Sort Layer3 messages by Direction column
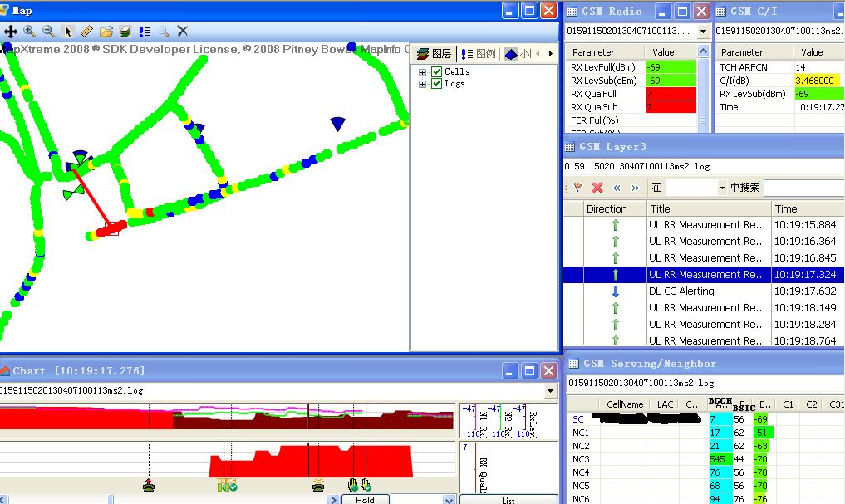This screenshot has height=504, width=845. [x=615, y=209]
